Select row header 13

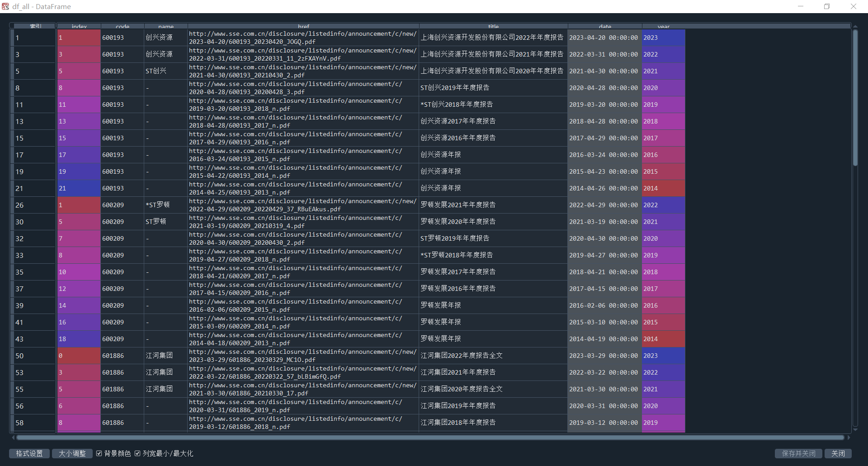coord(34,121)
